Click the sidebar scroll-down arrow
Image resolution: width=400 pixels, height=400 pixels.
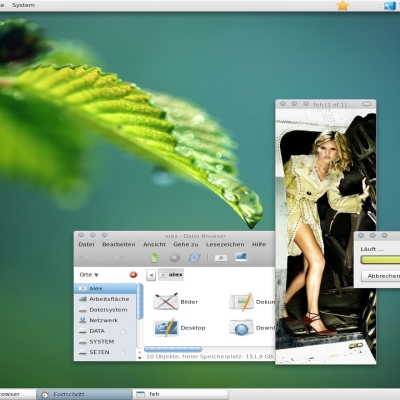[x=140, y=358]
